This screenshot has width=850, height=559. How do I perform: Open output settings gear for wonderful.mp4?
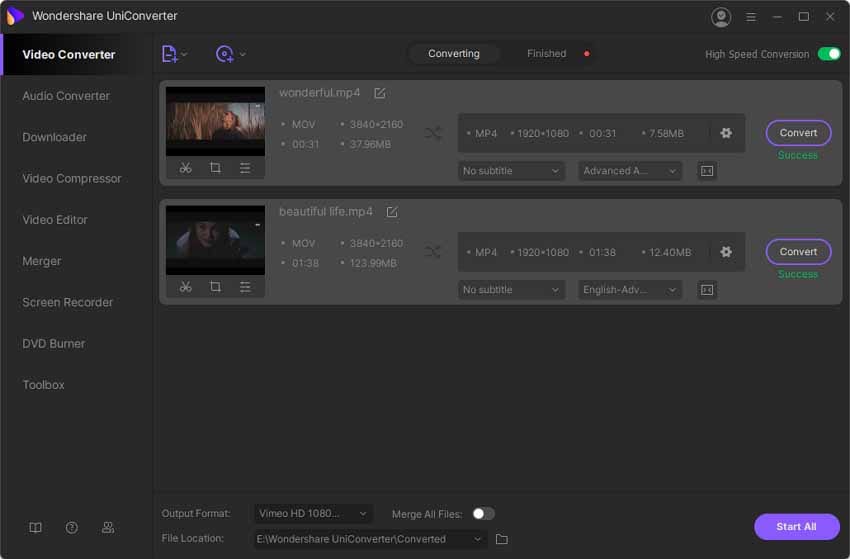(726, 133)
